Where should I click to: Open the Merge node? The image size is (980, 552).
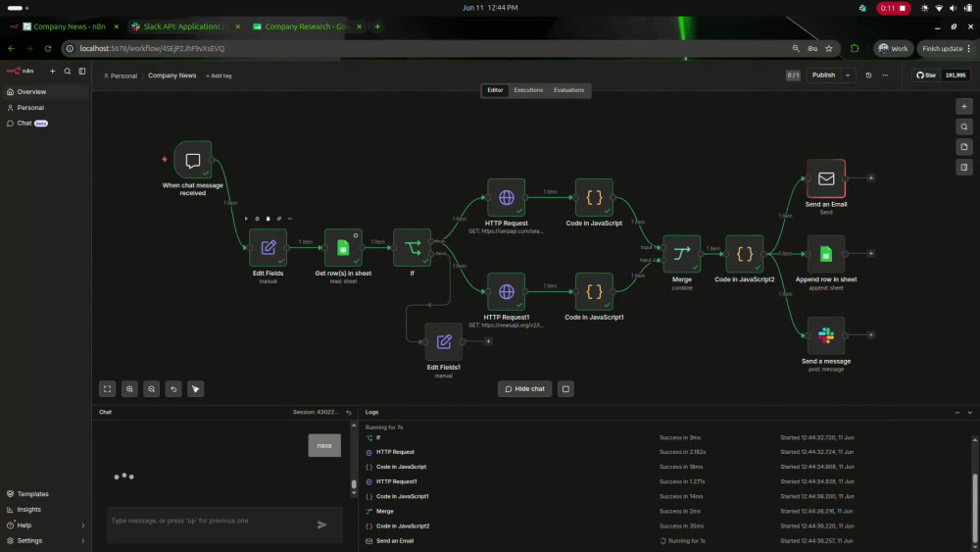point(681,254)
